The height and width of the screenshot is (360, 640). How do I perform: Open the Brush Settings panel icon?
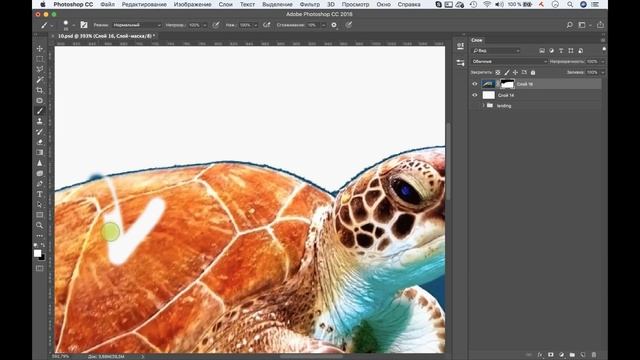point(84,25)
